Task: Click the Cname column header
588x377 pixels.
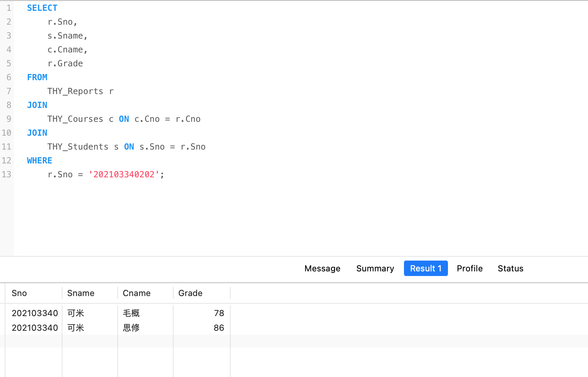Action: [x=137, y=293]
